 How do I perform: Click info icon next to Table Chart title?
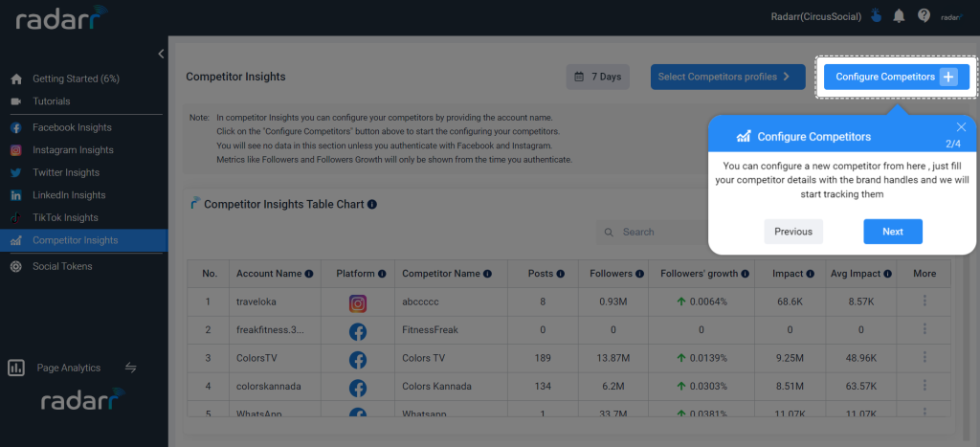tap(372, 205)
